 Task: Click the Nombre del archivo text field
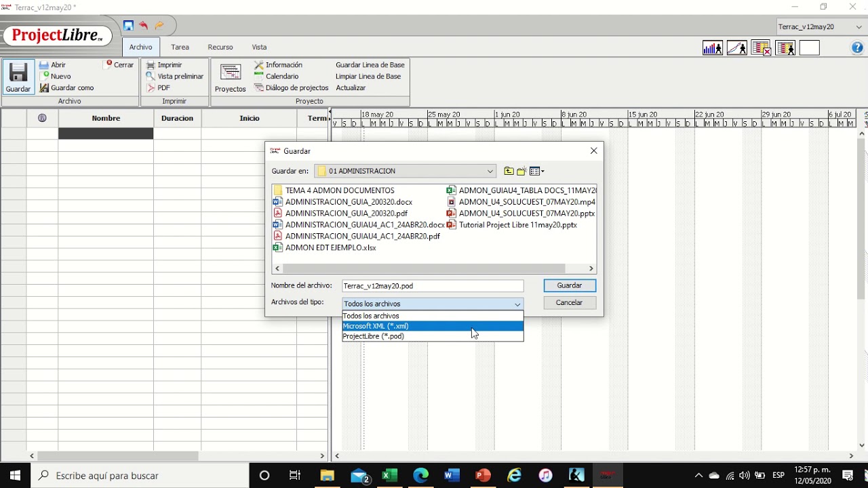point(433,286)
